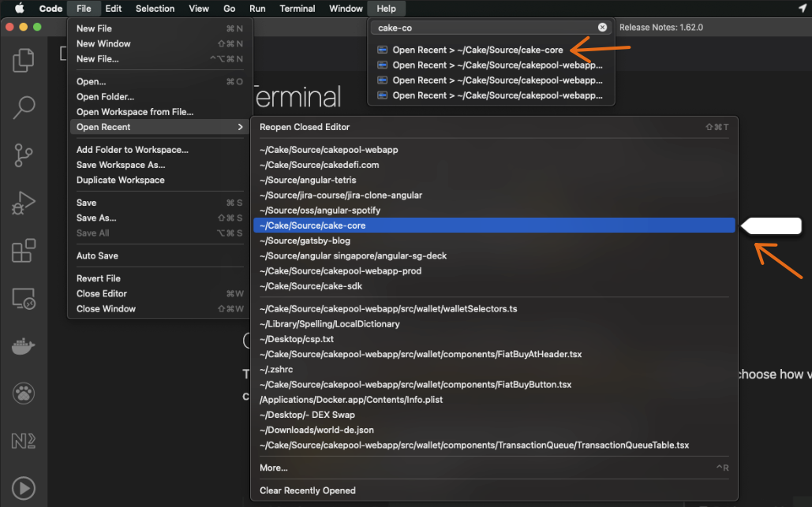The image size is (812, 507).
Task: Choose New Window from File menu
Action: click(x=159, y=43)
